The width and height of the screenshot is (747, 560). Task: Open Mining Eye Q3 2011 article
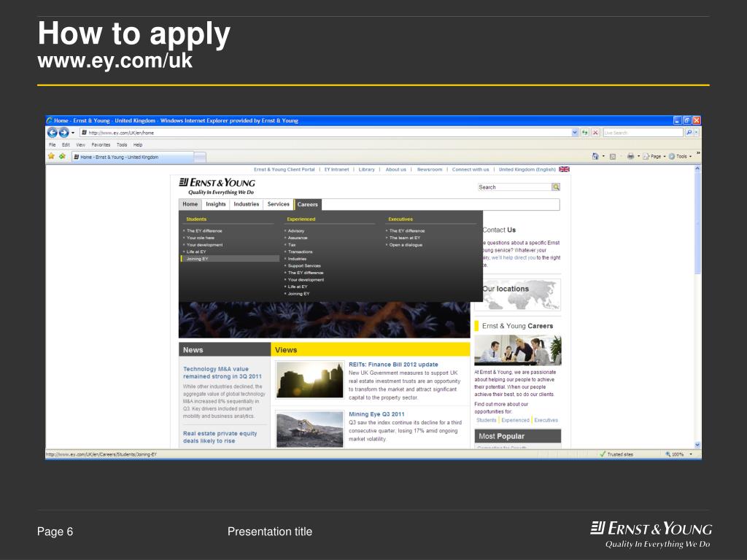(x=377, y=414)
